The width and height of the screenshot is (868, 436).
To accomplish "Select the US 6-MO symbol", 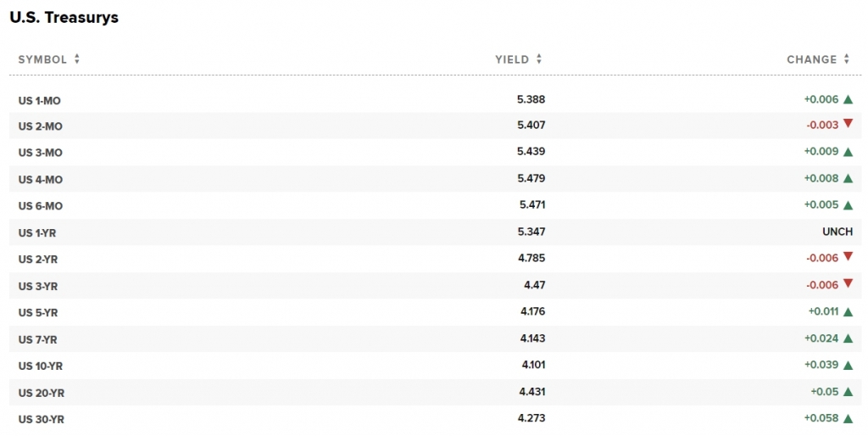I will [x=41, y=206].
